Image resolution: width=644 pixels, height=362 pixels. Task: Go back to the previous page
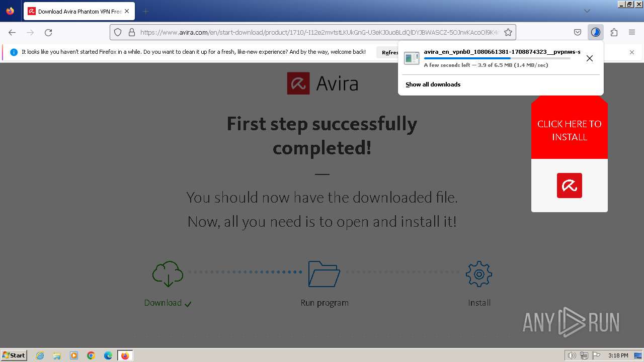click(x=12, y=32)
